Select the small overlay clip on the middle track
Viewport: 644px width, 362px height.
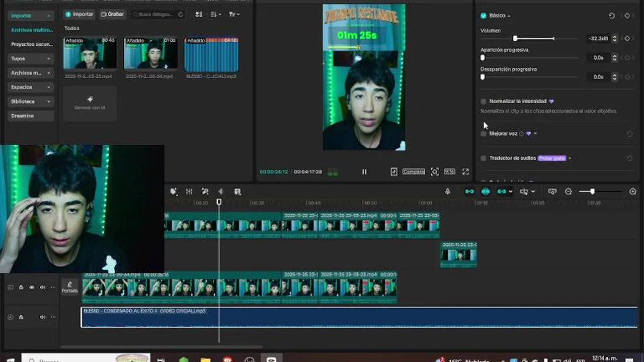tap(459, 254)
